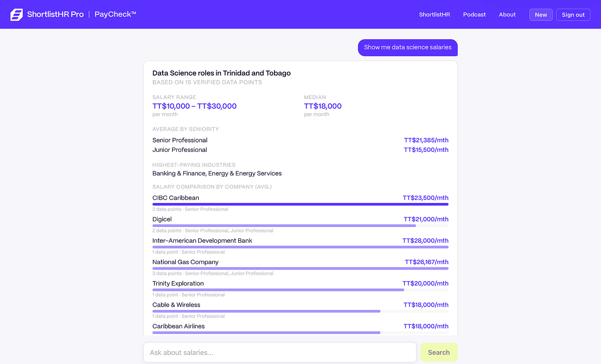Select the heading 'Data Science roles in Trinidad and Tobago'
Image resolution: width=601 pixels, height=364 pixels.
221,73
